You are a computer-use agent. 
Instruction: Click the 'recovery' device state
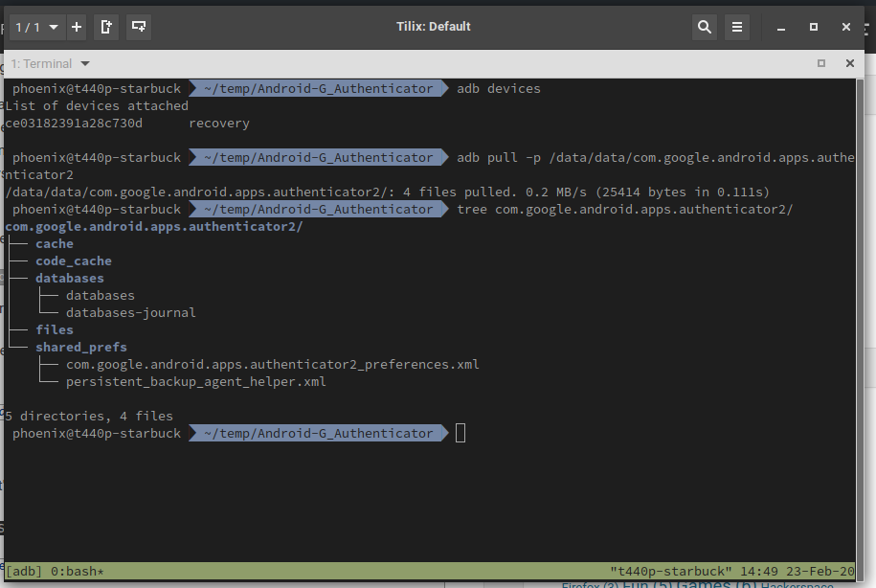pyautogui.click(x=219, y=124)
